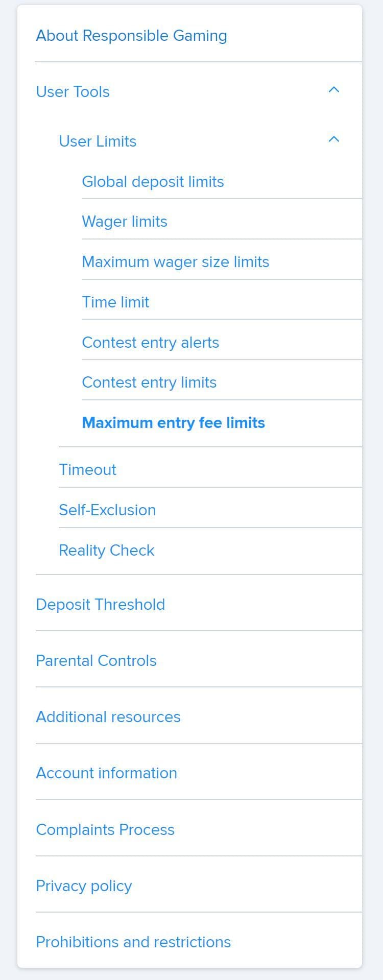Open About Responsible Gaming
Screen dimensions: 383x980
point(132,36)
